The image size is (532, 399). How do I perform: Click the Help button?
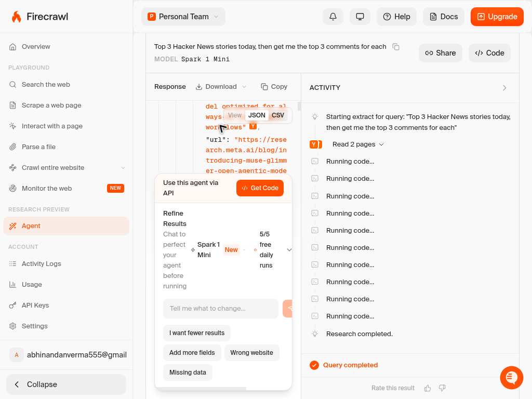(396, 17)
